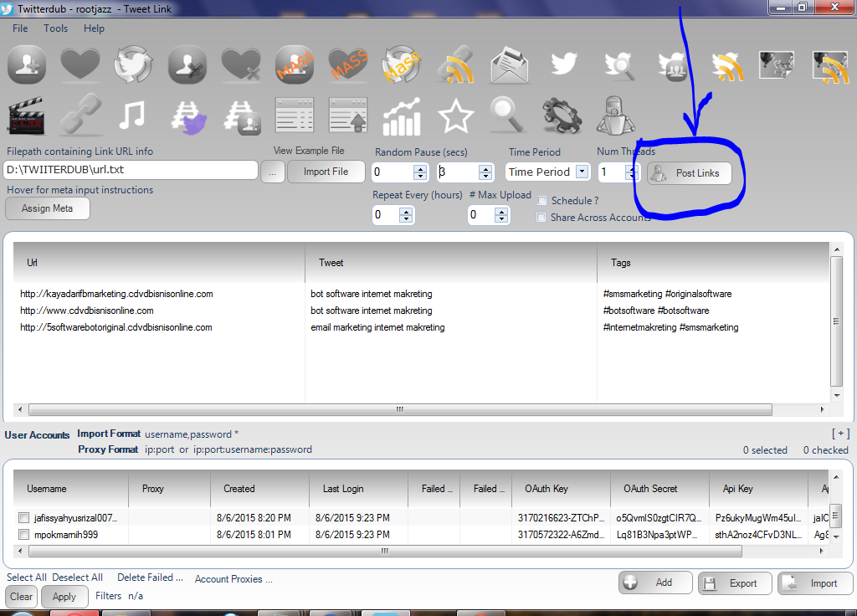This screenshot has width=857, height=616.
Task: Open the Mass Retweet icon
Action: click(x=402, y=64)
